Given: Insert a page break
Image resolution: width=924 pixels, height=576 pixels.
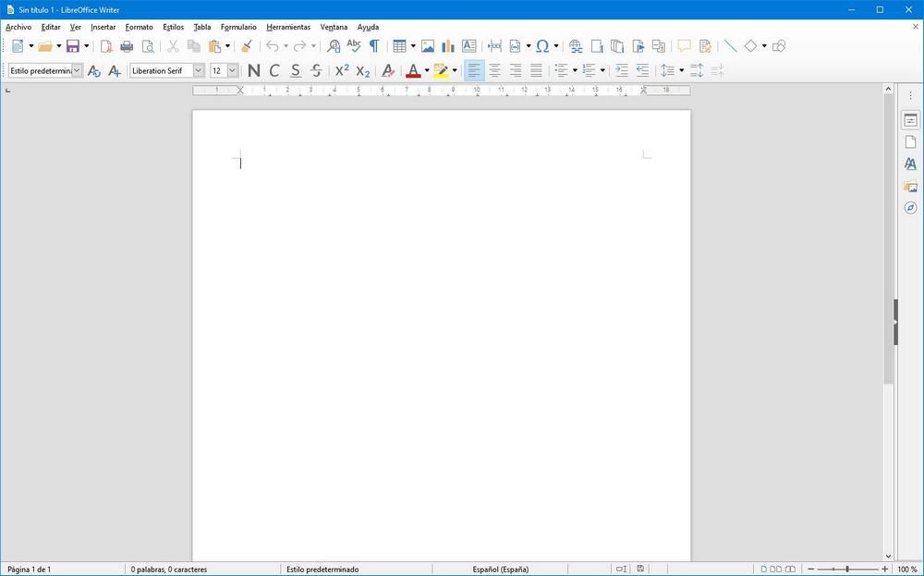Looking at the screenshot, I should coord(494,46).
